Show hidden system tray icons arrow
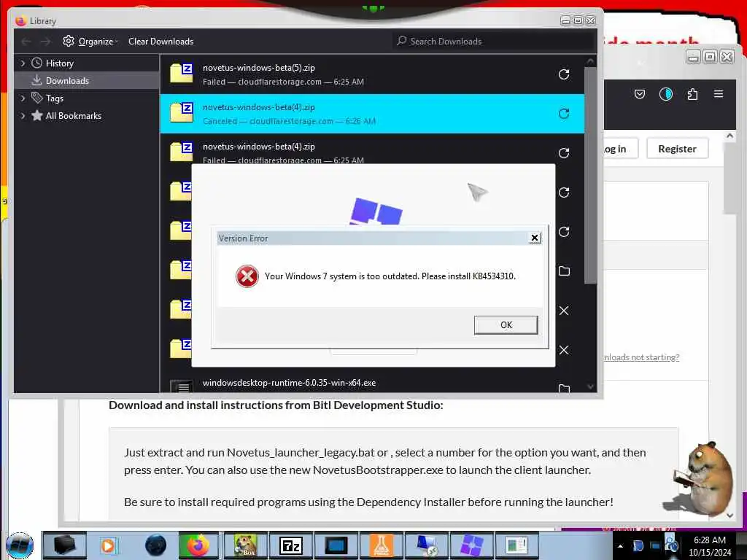Image resolution: width=747 pixels, height=560 pixels. [620, 545]
